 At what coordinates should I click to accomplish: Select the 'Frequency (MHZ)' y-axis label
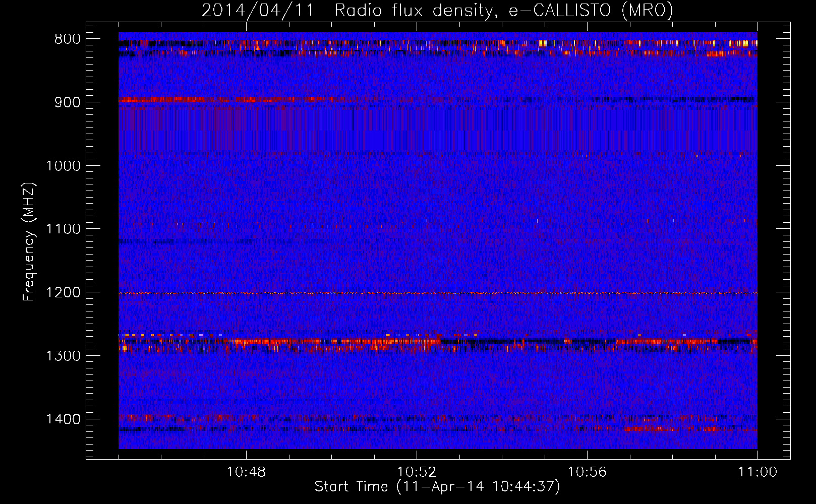point(29,242)
